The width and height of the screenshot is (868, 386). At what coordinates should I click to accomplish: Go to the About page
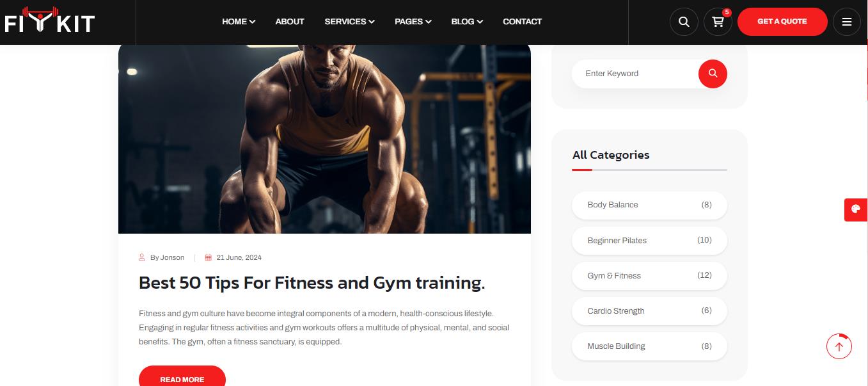[290, 22]
